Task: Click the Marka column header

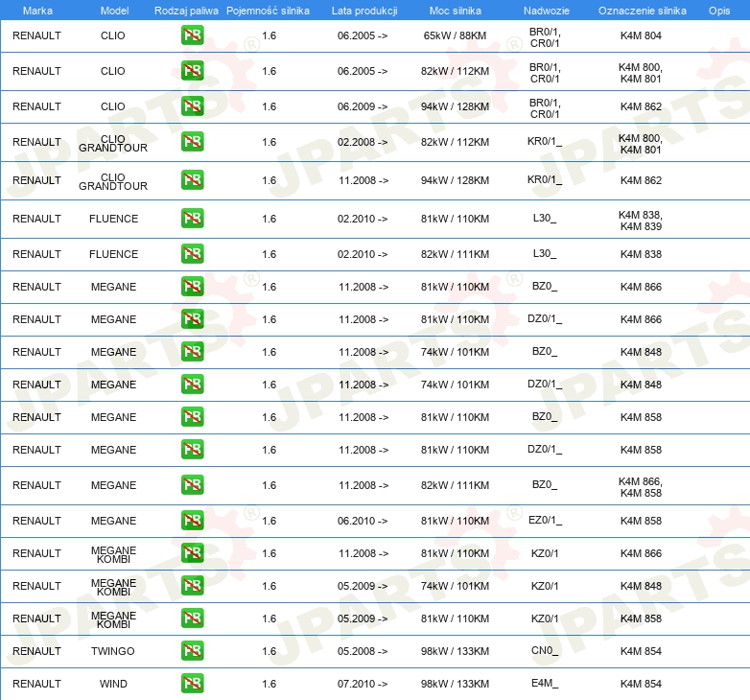Action: point(37,10)
